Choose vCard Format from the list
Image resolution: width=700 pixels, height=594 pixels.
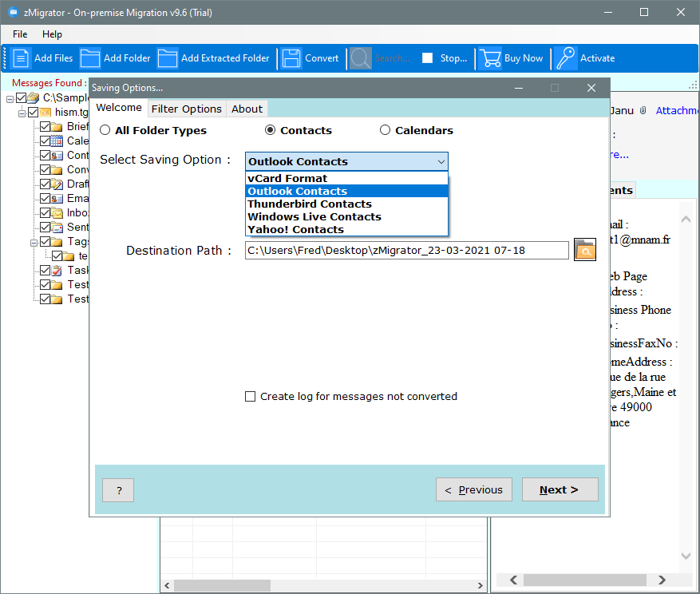pyautogui.click(x=346, y=178)
